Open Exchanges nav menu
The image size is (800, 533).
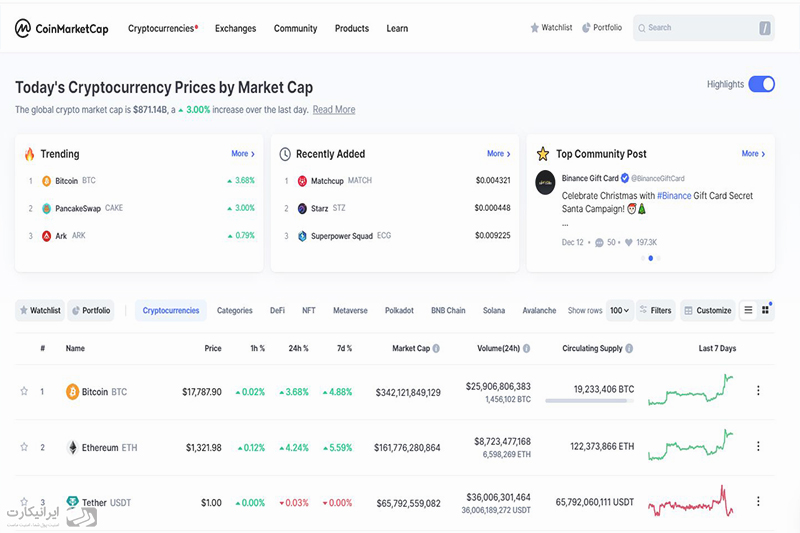pyautogui.click(x=235, y=29)
